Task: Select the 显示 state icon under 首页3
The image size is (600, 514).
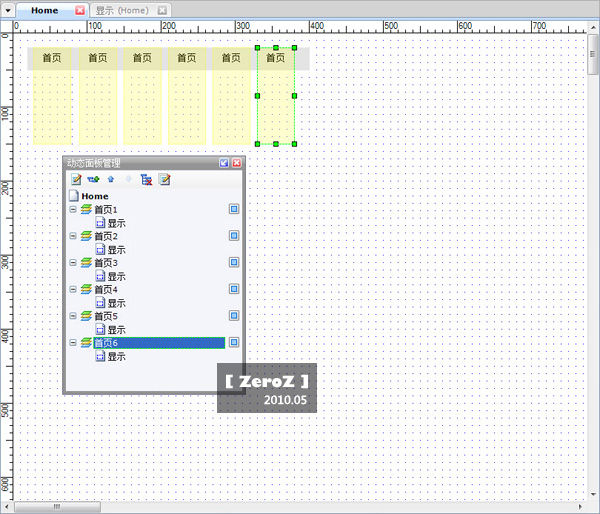Action: tap(100, 276)
